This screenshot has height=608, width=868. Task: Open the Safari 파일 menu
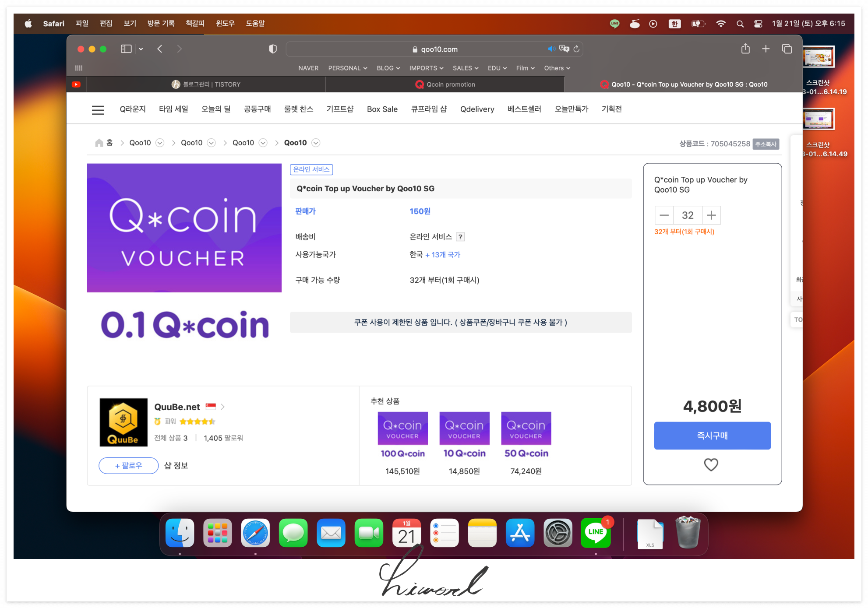point(82,24)
